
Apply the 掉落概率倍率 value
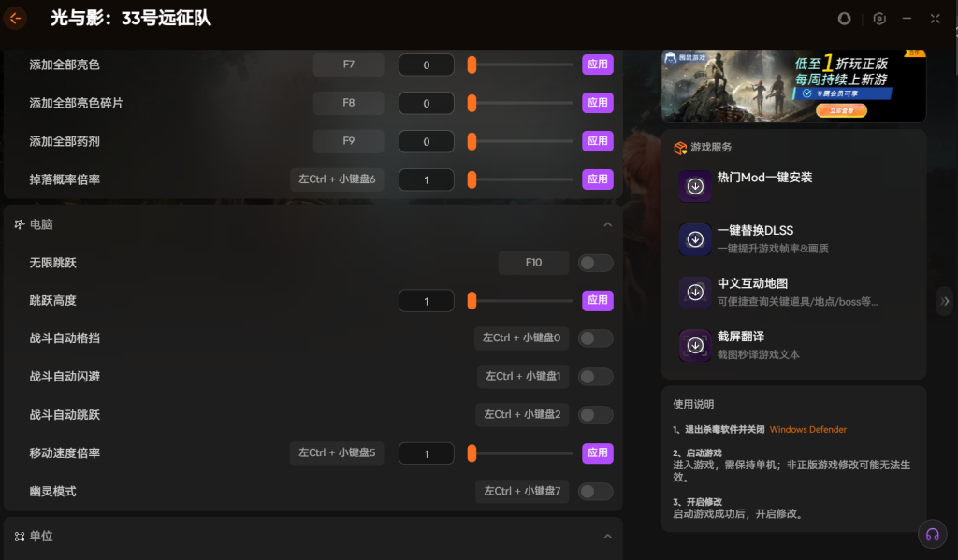(597, 179)
